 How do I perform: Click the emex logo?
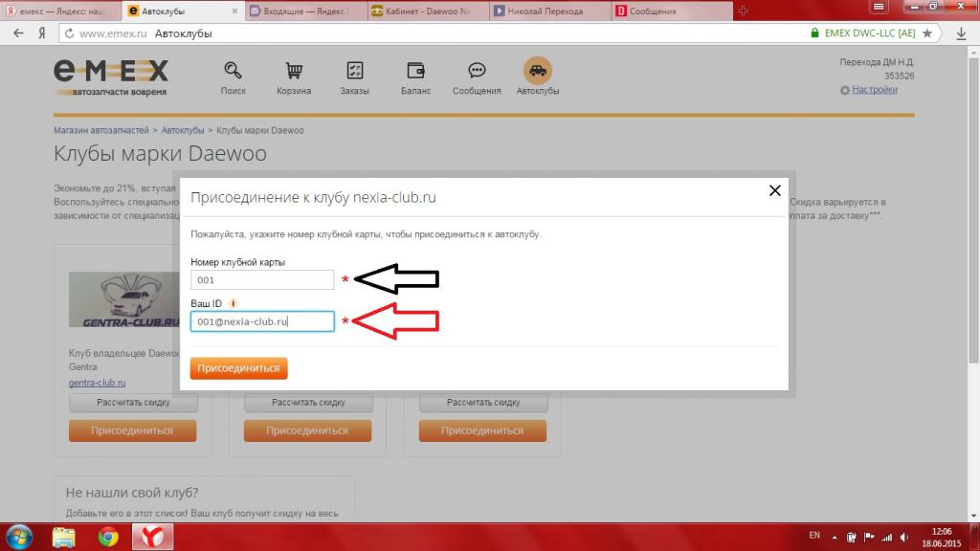click(x=111, y=77)
